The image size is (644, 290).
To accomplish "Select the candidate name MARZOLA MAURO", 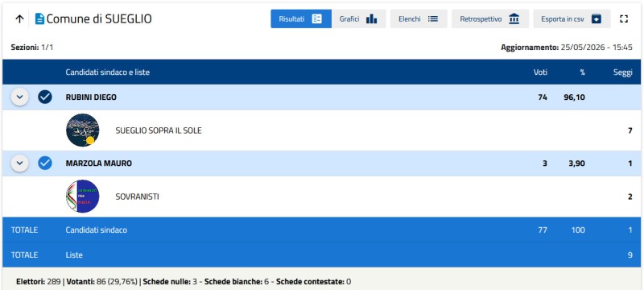I will click(x=98, y=164).
